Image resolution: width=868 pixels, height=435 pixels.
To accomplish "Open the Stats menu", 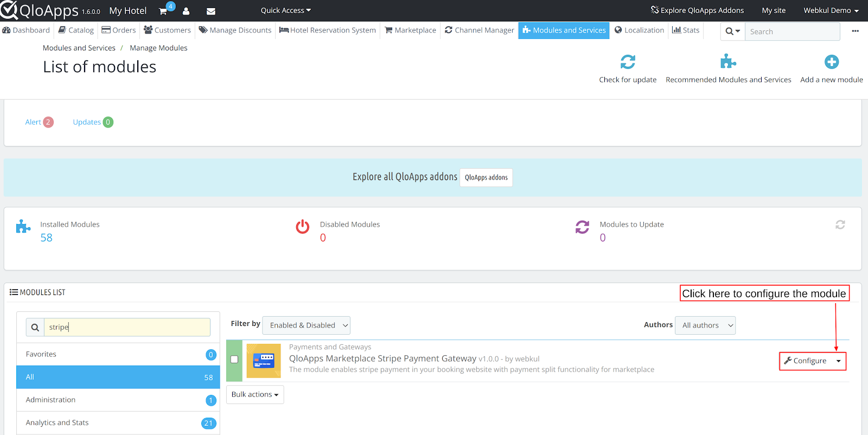I will coord(686,30).
